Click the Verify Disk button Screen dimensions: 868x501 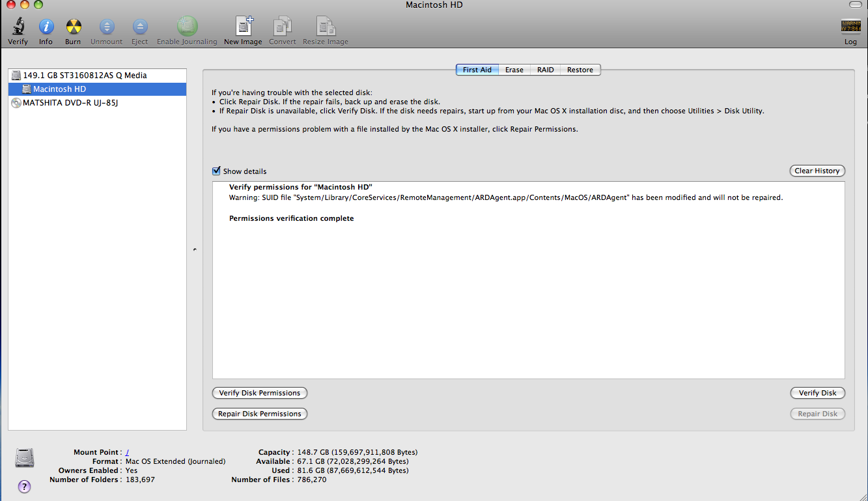818,393
